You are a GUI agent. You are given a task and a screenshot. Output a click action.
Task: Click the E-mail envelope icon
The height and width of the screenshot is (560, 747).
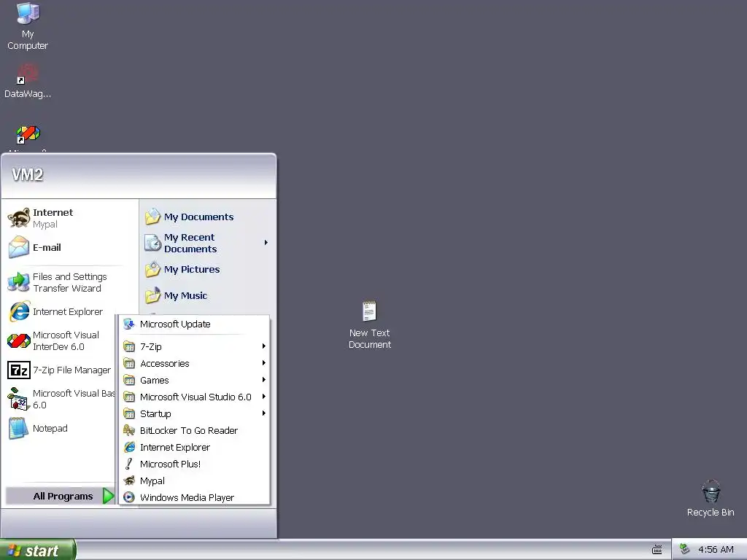pyautogui.click(x=19, y=247)
